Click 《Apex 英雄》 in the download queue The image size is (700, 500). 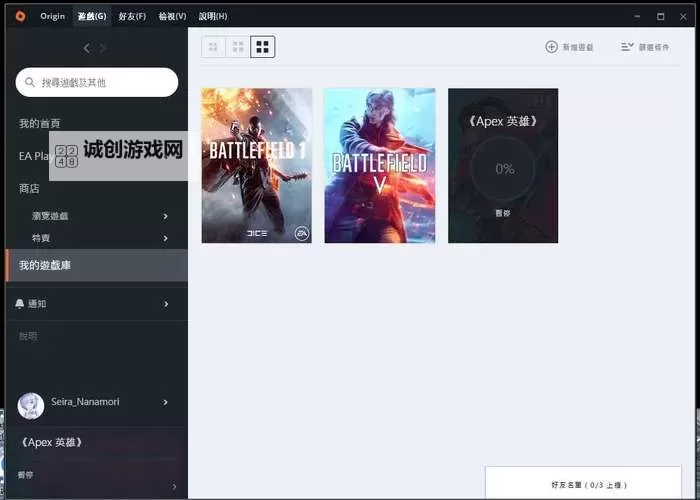(51, 442)
